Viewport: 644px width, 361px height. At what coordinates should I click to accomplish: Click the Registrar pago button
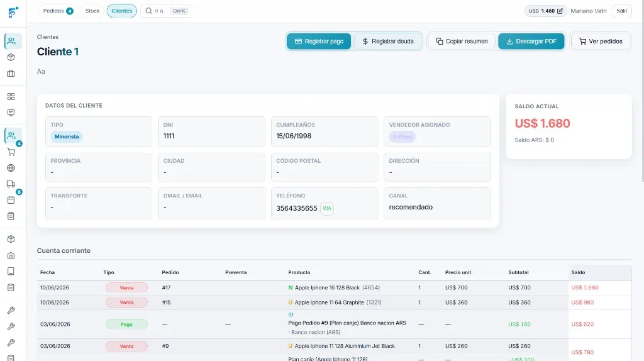[319, 41]
